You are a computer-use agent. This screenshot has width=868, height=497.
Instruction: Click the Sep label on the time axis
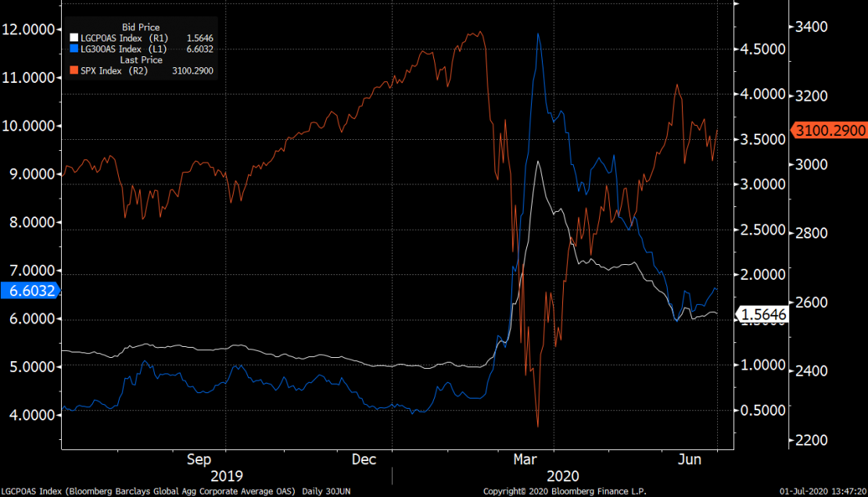[200, 459]
